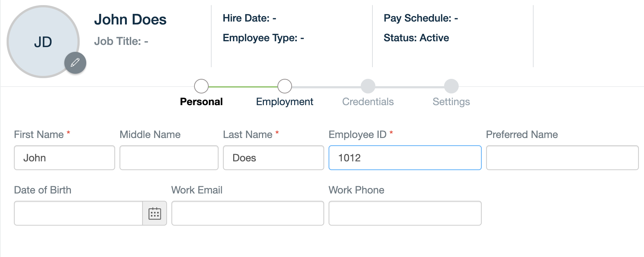Click the First Name field containing John

[x=64, y=158]
